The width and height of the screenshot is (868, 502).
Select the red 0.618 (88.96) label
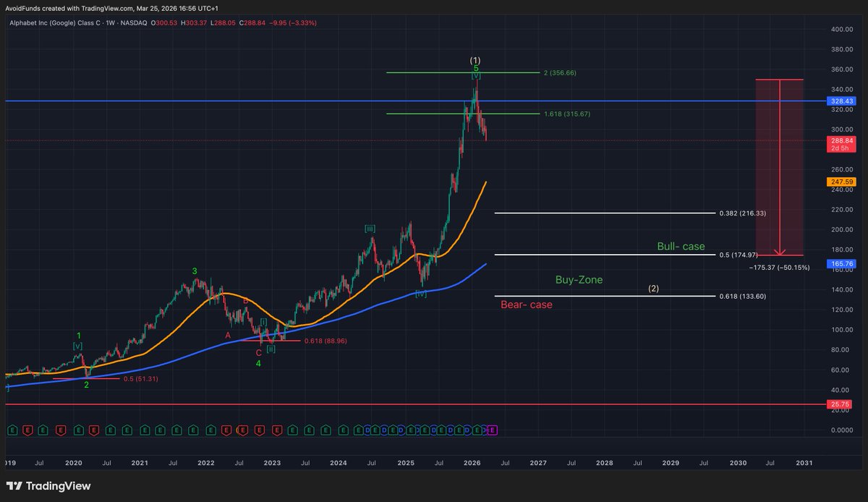click(325, 341)
